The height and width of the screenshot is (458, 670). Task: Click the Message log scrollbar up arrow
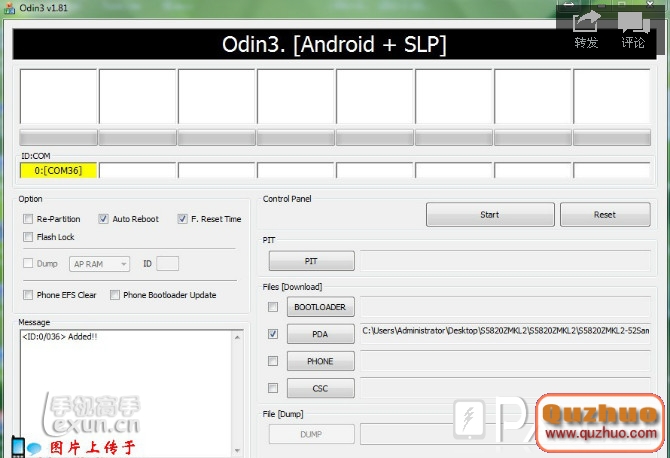pyautogui.click(x=237, y=338)
